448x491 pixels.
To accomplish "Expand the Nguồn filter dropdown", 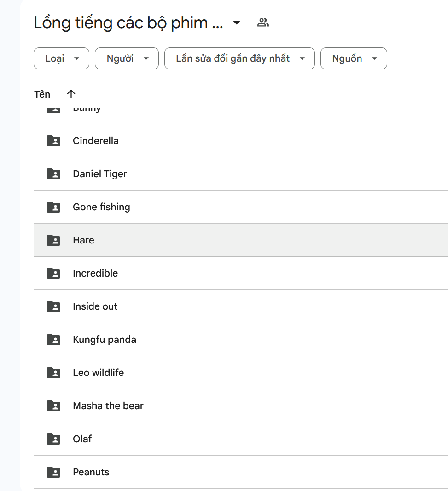I will click(x=354, y=58).
